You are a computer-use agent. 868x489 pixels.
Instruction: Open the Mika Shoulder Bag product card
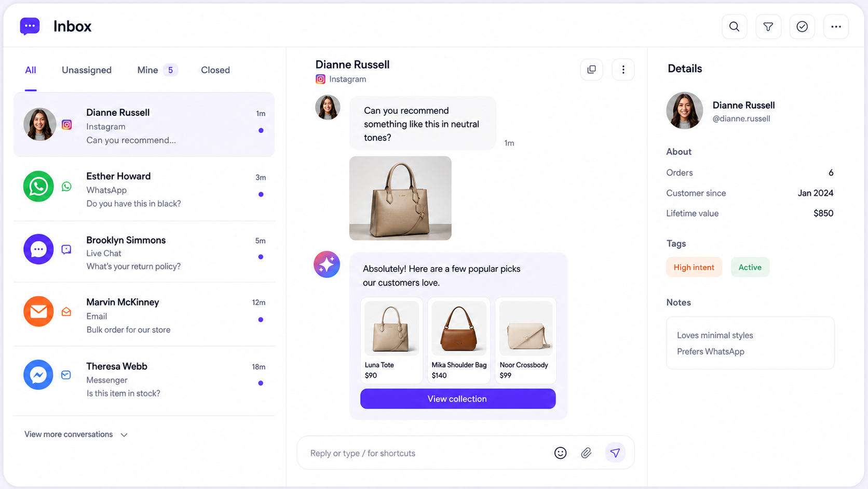[x=459, y=340]
